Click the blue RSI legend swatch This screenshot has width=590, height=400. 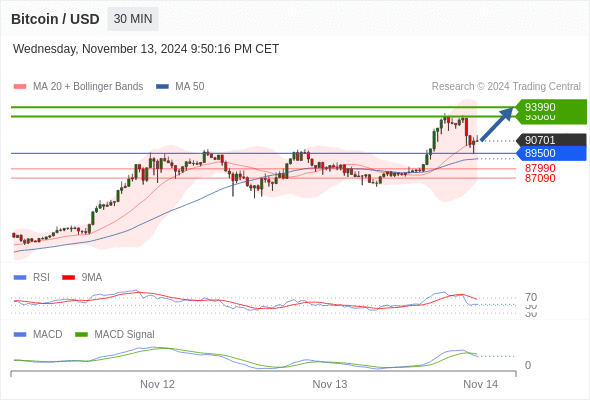20,278
